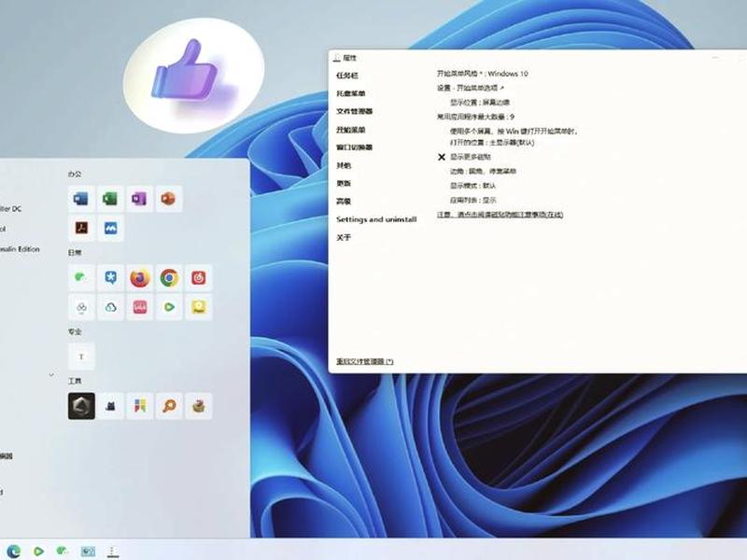Open the Excel tile in Start menu
747x560 pixels.
[110, 199]
